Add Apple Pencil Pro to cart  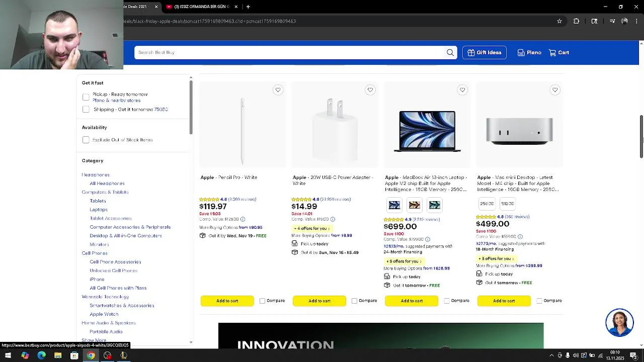tap(227, 301)
